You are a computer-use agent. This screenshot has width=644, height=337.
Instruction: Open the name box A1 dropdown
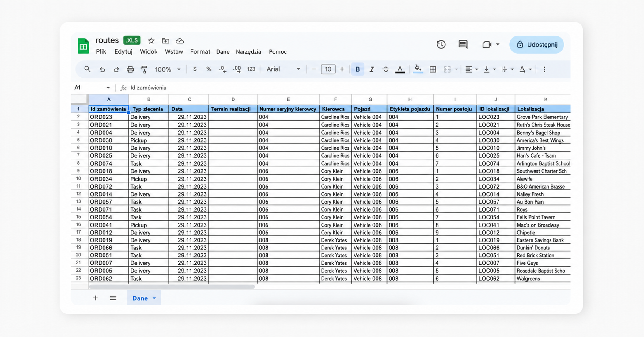coord(108,88)
